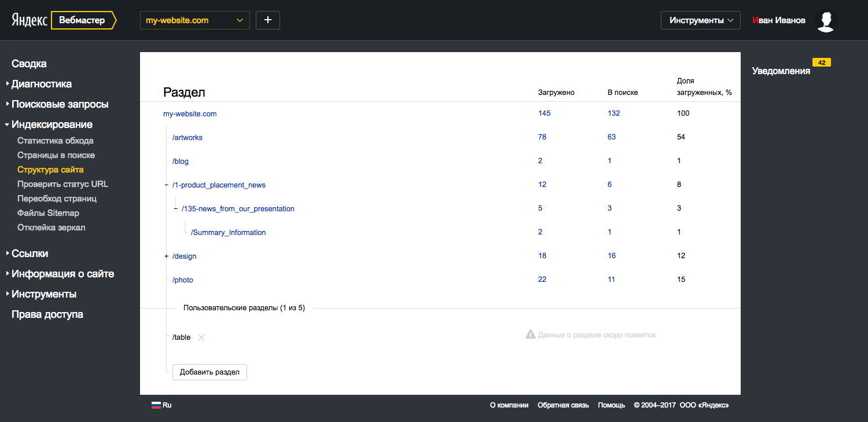Open the Обратная связь footer link
The width and height of the screenshot is (868, 422).
coord(563,405)
